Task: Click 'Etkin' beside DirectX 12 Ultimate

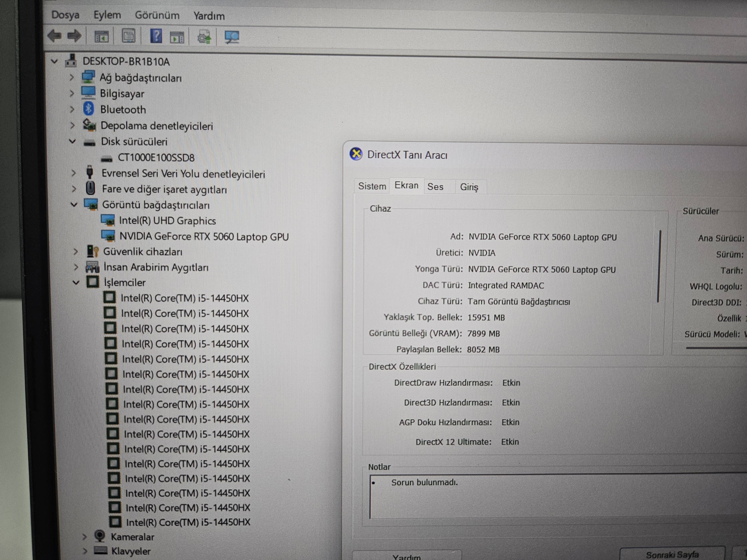Action: point(510,442)
